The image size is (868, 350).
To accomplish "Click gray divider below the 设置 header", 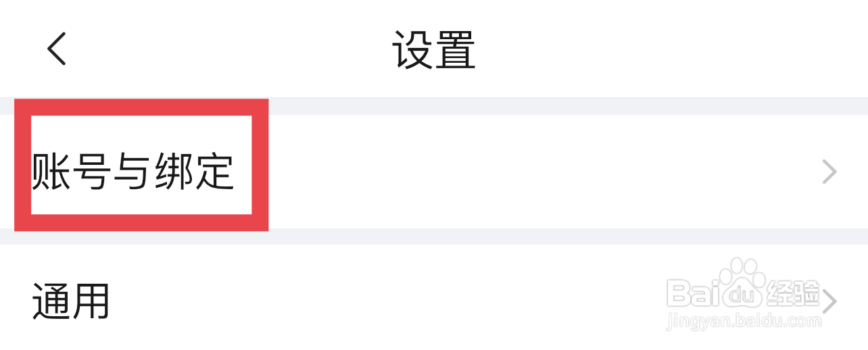I will (x=541, y=106).
